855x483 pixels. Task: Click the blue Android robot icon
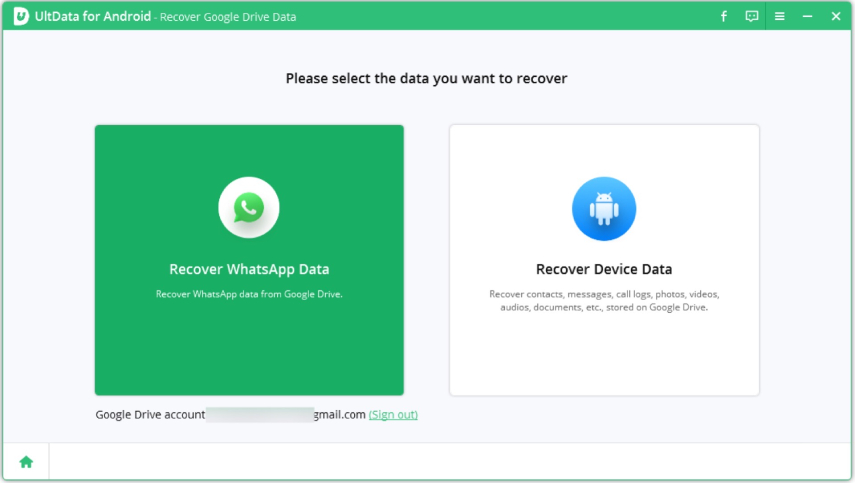click(603, 210)
